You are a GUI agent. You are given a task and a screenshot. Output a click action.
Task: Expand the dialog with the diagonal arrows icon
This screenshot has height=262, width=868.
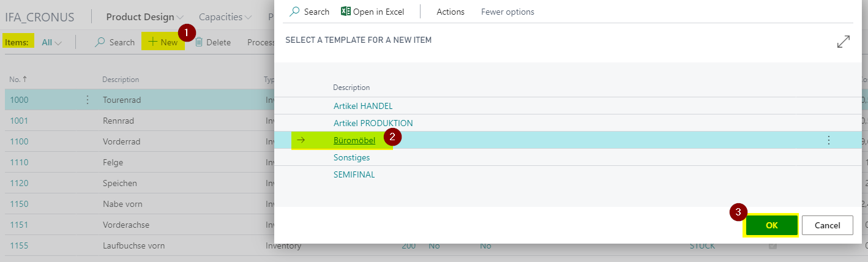click(844, 42)
